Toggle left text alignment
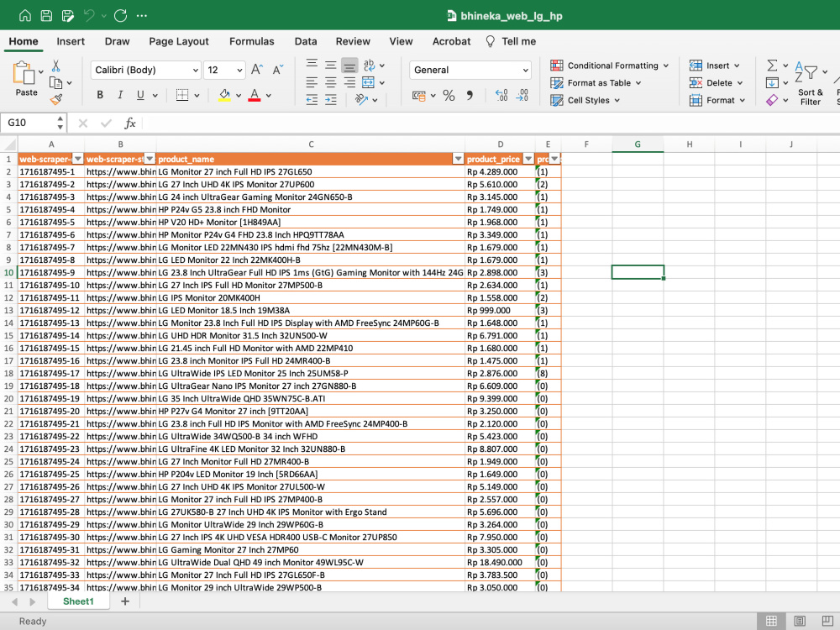This screenshot has width=840, height=630. [x=312, y=82]
